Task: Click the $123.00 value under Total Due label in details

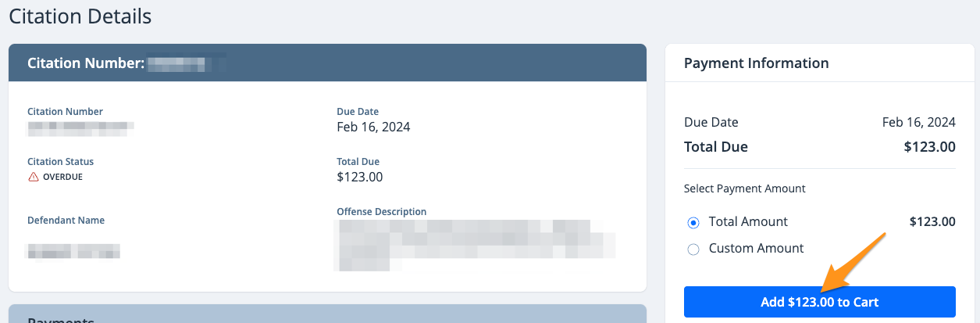Action: 359,177
